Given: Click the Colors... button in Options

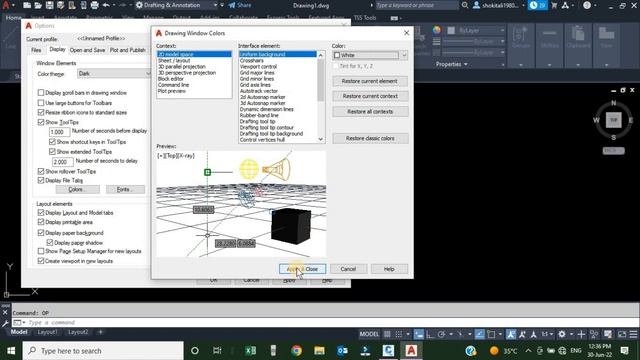Looking at the screenshot, I should pyautogui.click(x=78, y=189).
